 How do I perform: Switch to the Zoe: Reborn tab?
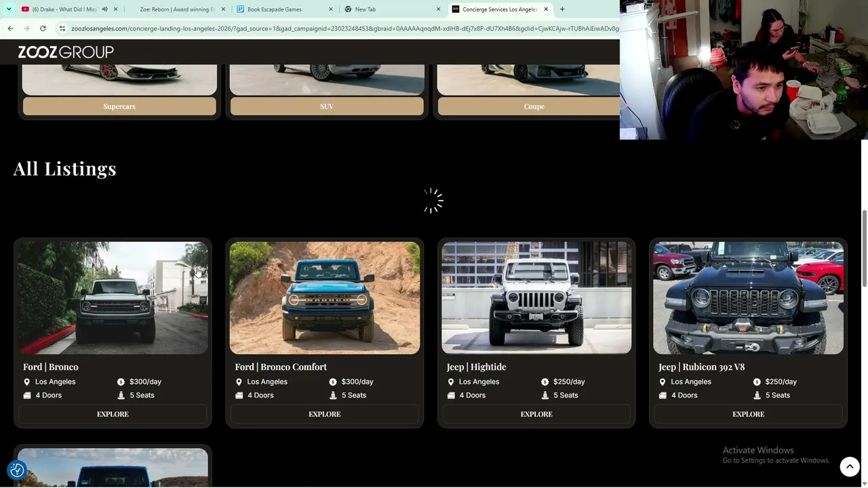click(176, 9)
